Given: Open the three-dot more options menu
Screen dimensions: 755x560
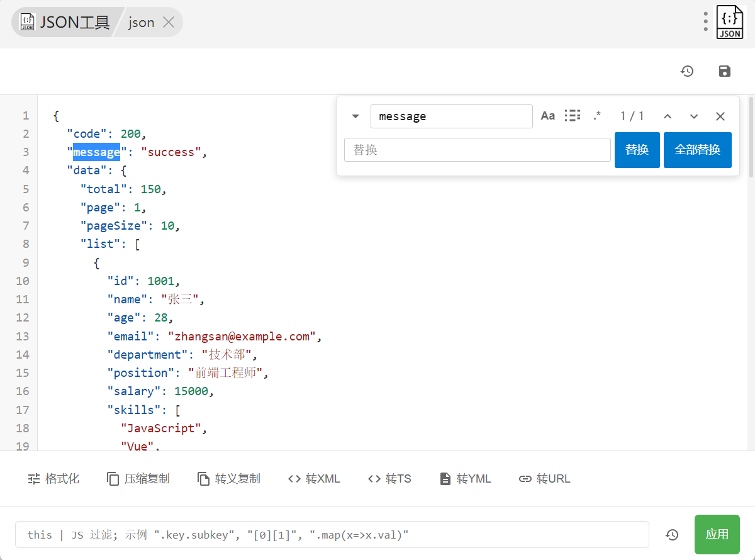Looking at the screenshot, I should (706, 22).
